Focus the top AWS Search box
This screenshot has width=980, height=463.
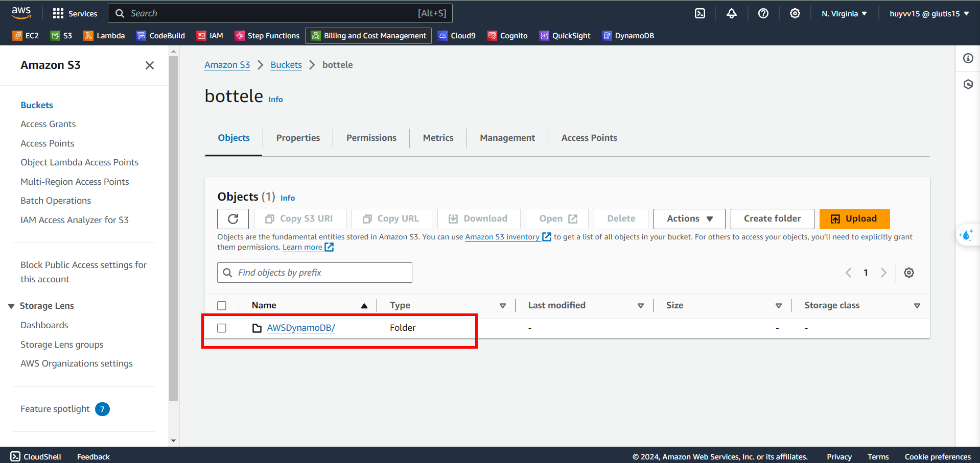[x=280, y=13]
